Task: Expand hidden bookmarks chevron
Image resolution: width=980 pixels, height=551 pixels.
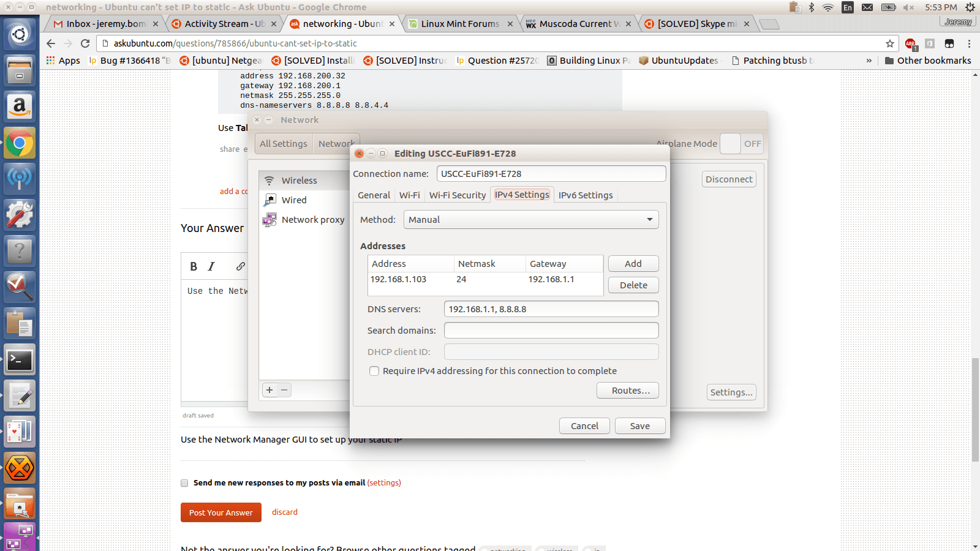Action: coord(869,61)
